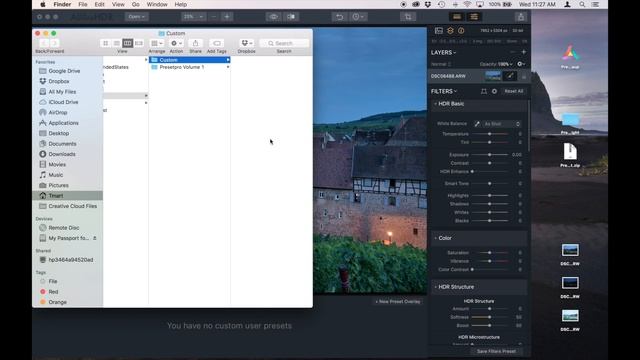Open the File menu

pos(83,4)
